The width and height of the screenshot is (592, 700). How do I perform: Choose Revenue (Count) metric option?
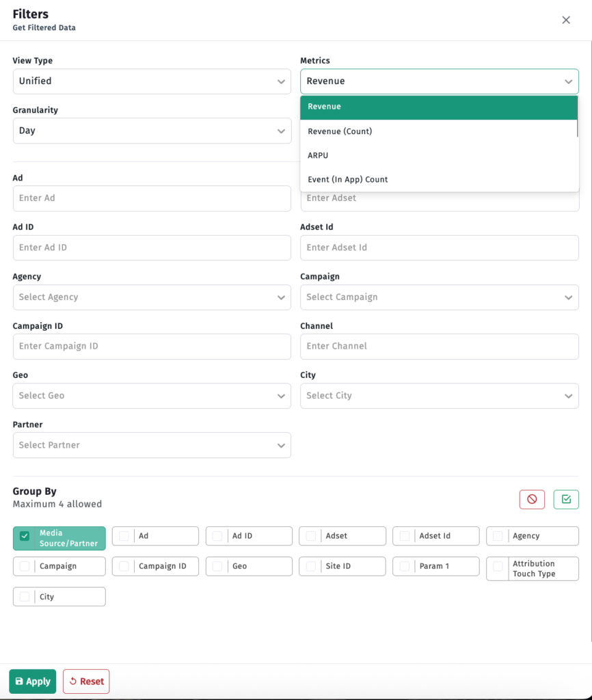pos(438,131)
